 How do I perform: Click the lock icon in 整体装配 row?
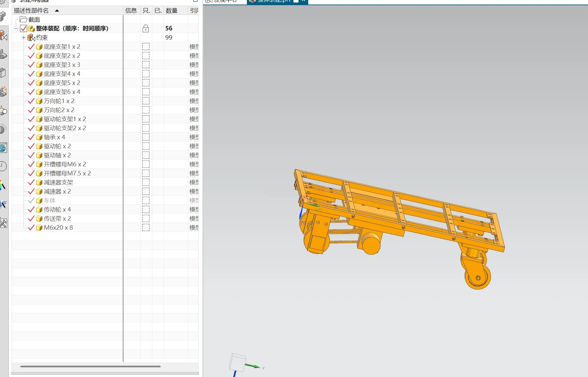146,28
